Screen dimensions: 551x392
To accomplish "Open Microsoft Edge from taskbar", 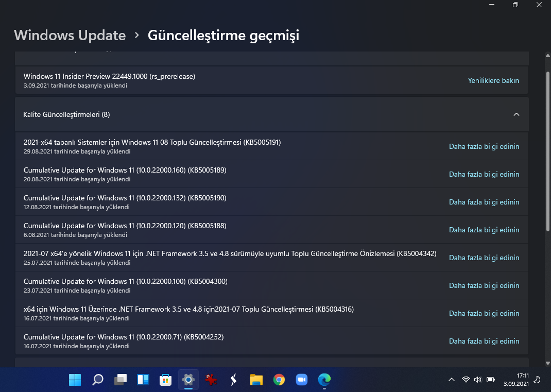I will (324, 379).
